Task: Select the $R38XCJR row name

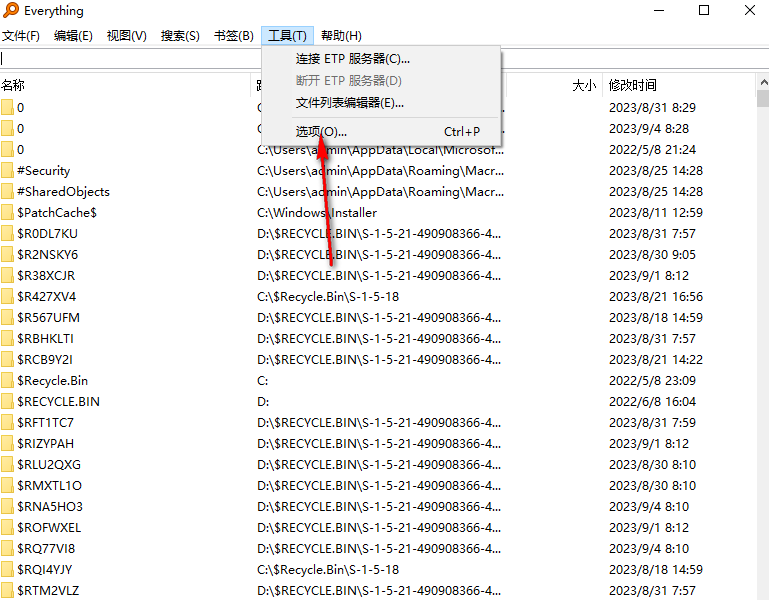Action: pos(46,276)
